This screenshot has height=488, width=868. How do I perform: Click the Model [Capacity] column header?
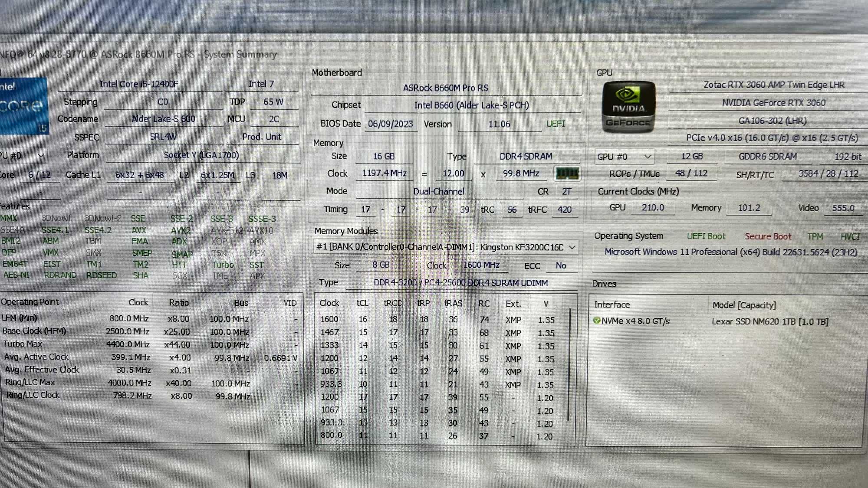click(744, 305)
